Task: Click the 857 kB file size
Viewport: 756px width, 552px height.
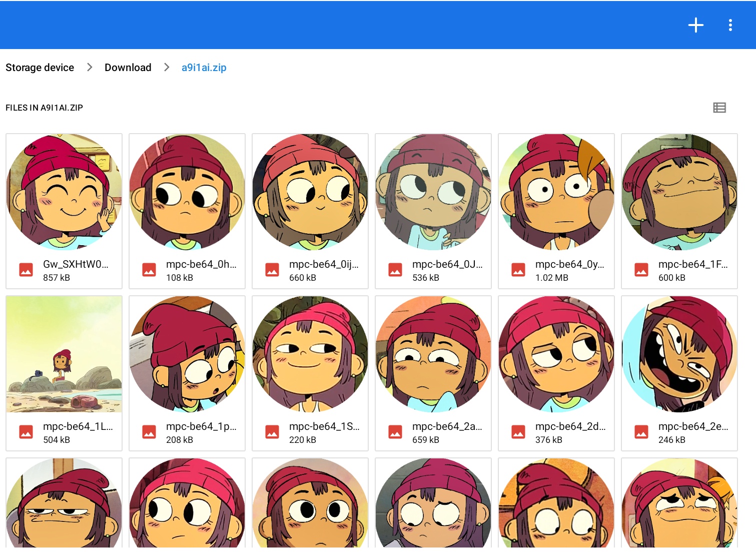Action: coord(57,278)
